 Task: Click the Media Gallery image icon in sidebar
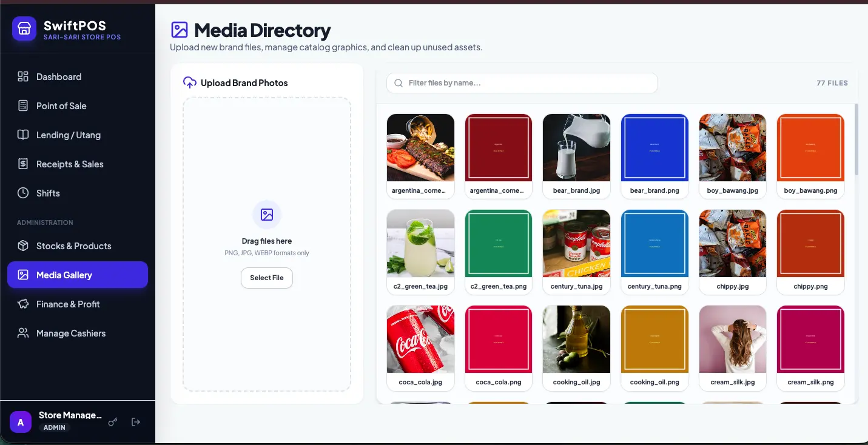pos(23,275)
